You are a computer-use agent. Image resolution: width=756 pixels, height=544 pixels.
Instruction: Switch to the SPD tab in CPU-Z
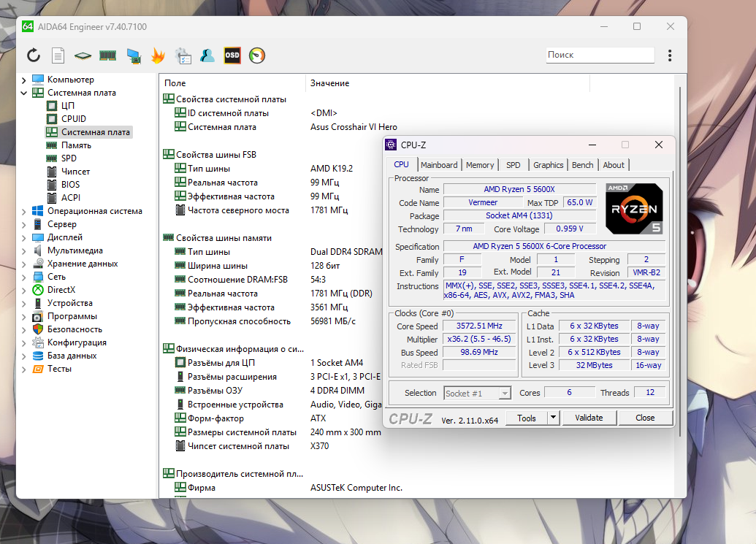(x=513, y=165)
